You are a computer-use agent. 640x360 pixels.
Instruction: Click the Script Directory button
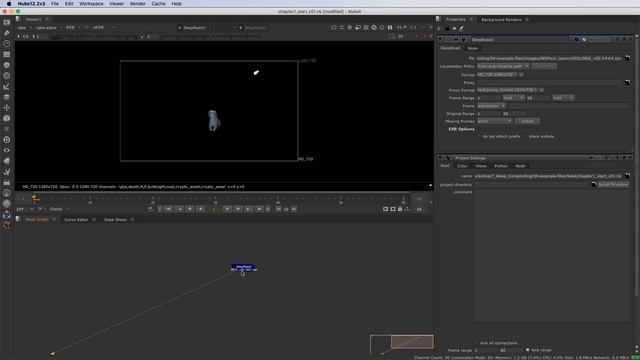(613, 184)
